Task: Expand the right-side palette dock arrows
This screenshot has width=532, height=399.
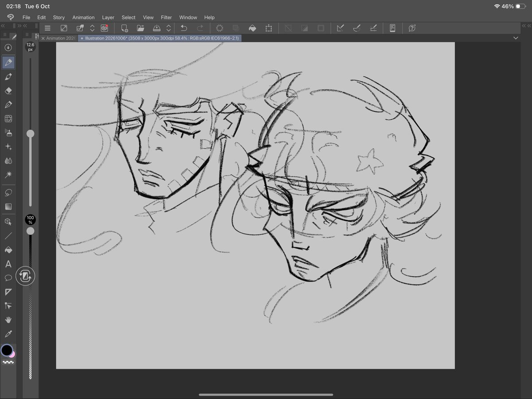Action: click(x=527, y=26)
